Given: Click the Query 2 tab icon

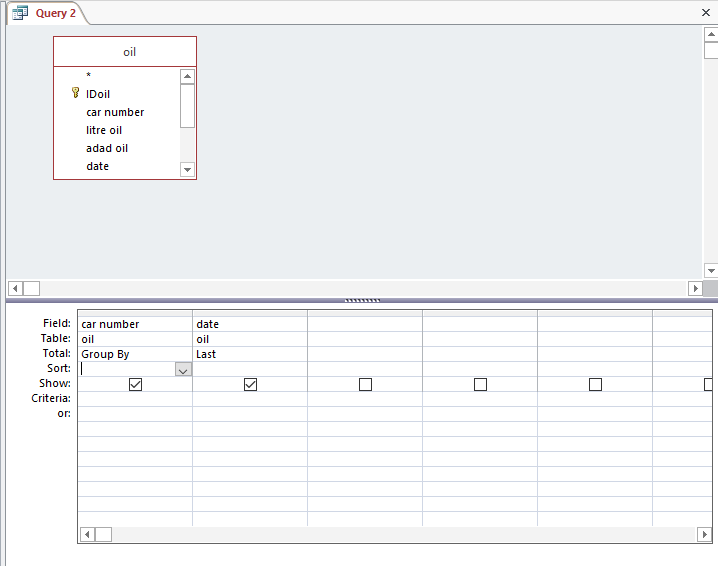Looking at the screenshot, I should [x=19, y=13].
